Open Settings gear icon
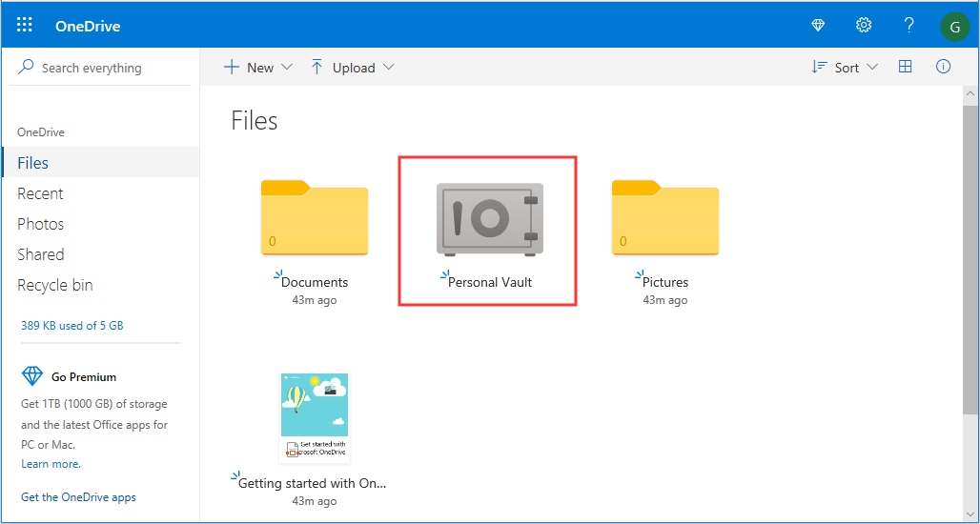The height and width of the screenshot is (524, 980). pyautogui.click(x=864, y=26)
